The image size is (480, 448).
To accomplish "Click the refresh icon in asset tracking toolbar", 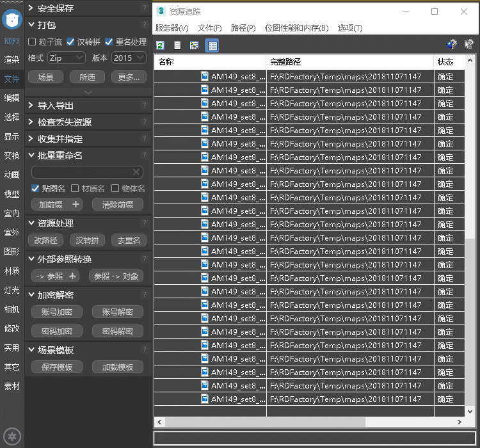I will click(160, 45).
